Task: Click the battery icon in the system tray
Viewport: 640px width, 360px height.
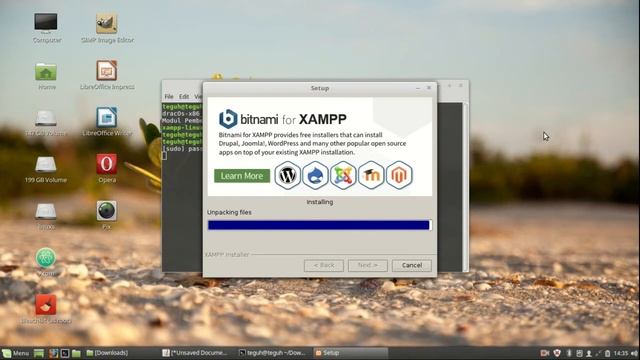Action: tap(607, 353)
